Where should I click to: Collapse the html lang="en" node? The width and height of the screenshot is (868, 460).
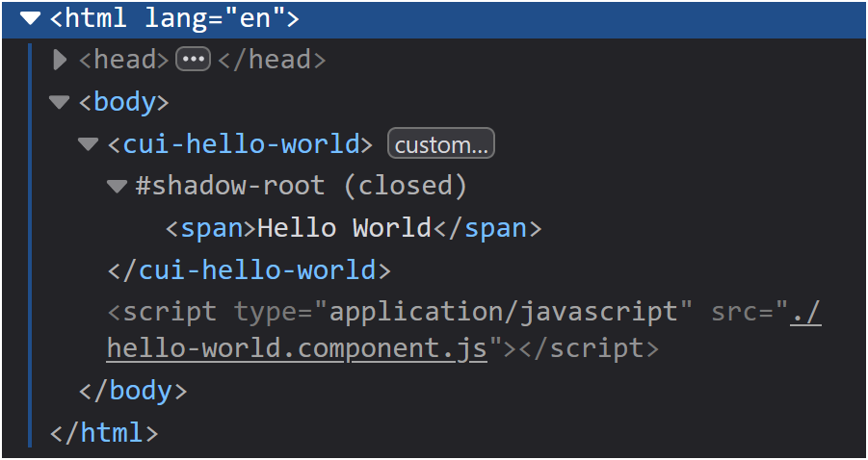point(31,19)
